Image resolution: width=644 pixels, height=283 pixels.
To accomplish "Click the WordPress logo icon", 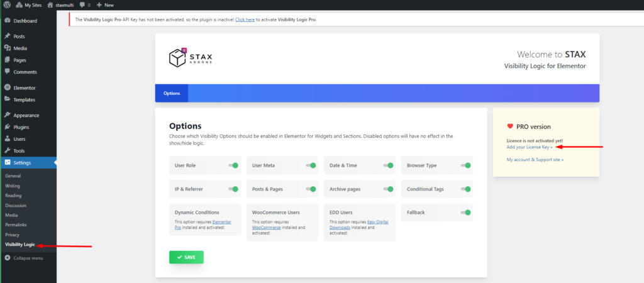I will [x=8, y=5].
